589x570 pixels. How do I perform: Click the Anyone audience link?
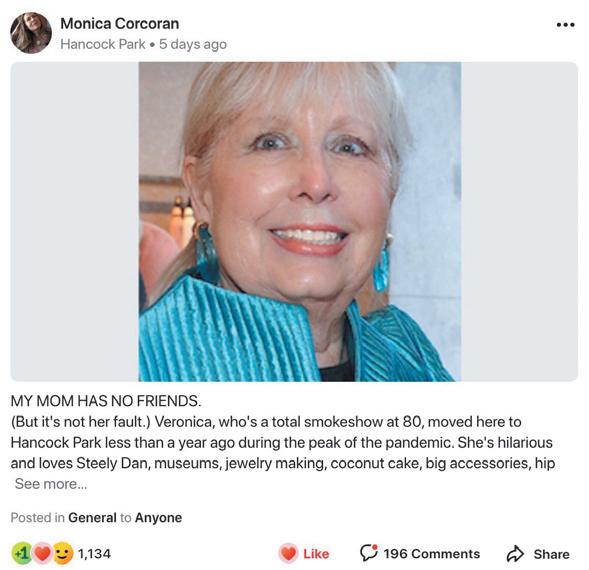pos(158,518)
